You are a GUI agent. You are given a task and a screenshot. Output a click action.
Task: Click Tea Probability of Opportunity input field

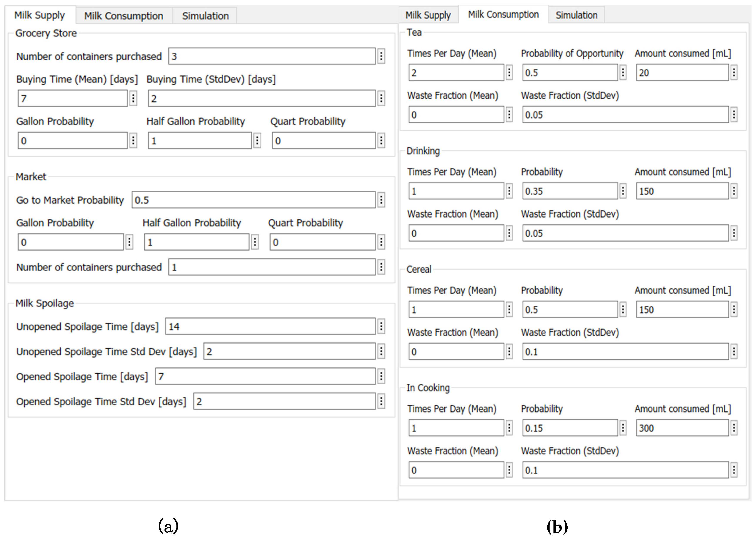click(570, 72)
